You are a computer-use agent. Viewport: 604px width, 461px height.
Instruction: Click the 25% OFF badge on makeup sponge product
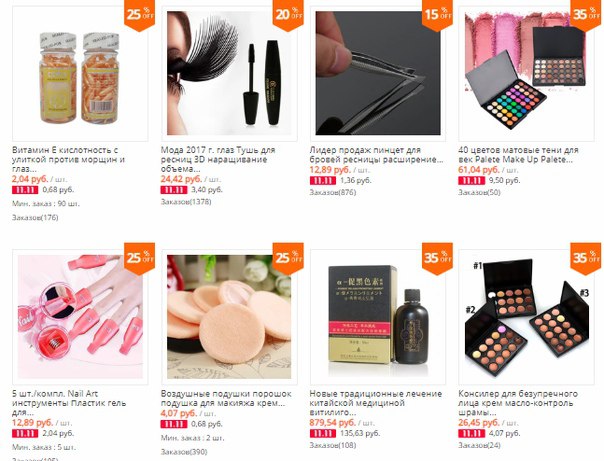288,258
